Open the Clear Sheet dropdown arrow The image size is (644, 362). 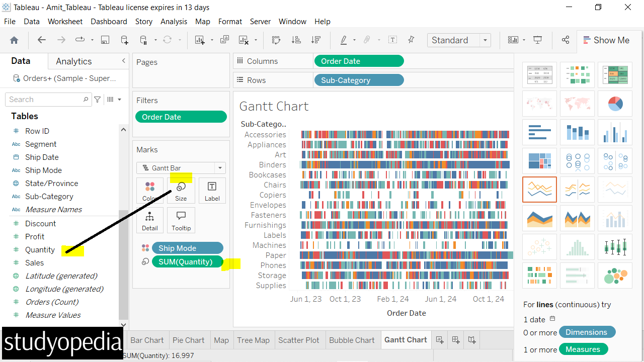click(256, 40)
